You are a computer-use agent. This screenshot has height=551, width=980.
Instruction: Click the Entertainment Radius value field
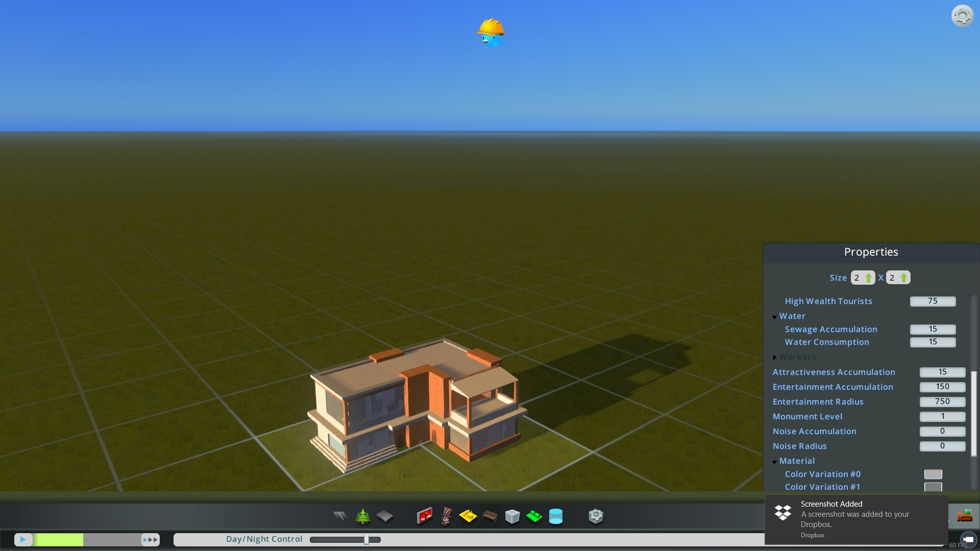(942, 402)
